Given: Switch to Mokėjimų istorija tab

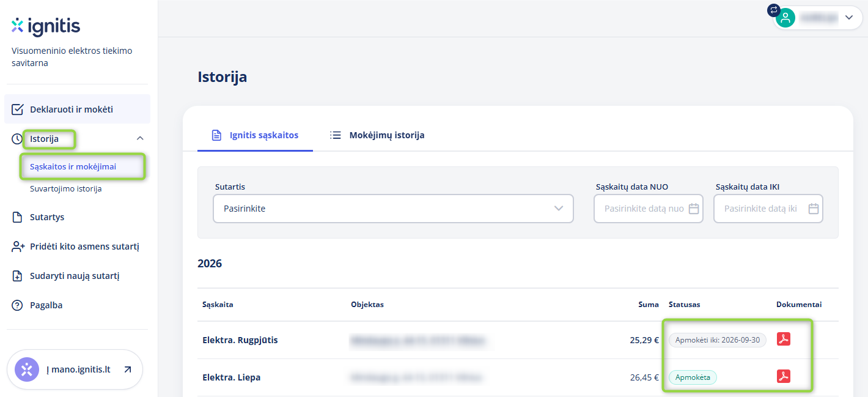Looking at the screenshot, I should [377, 135].
